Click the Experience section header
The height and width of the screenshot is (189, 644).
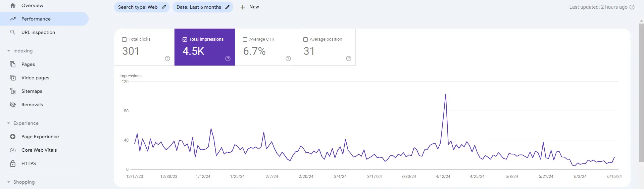coord(26,123)
